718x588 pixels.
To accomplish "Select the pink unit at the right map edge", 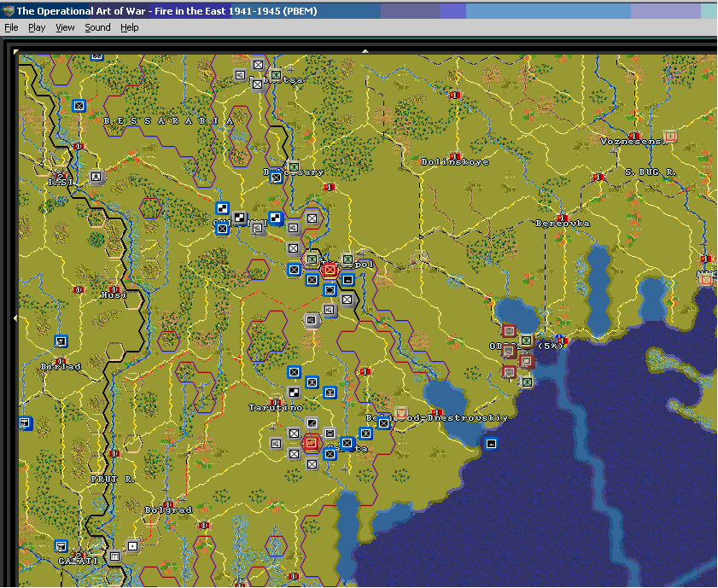I will coord(707,279).
